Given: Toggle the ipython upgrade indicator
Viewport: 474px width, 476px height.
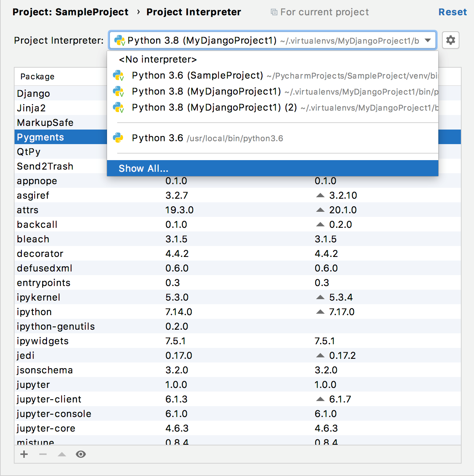Looking at the screenshot, I should point(320,312).
